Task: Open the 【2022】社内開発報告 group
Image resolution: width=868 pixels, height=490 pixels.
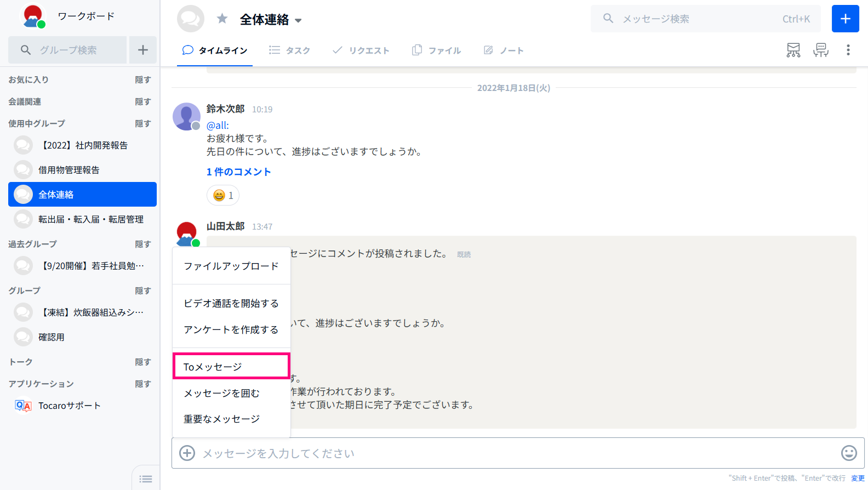Action: pos(82,145)
